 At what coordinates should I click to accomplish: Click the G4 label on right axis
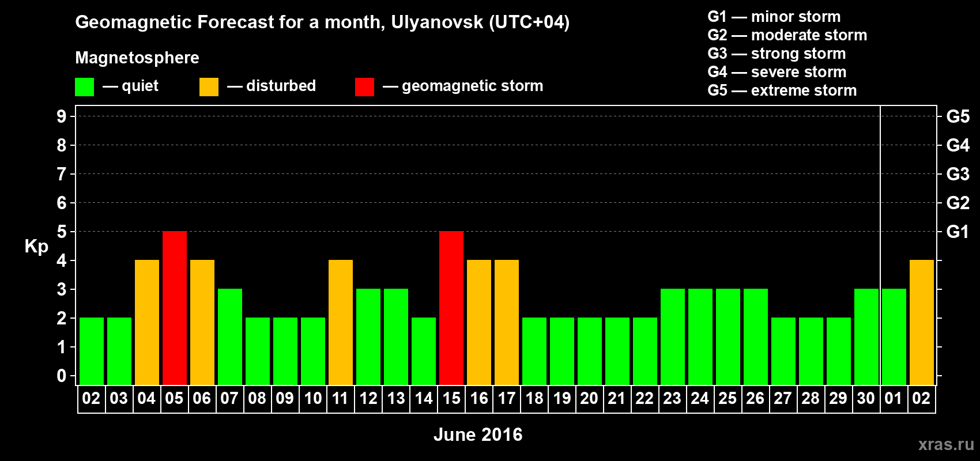click(x=958, y=145)
